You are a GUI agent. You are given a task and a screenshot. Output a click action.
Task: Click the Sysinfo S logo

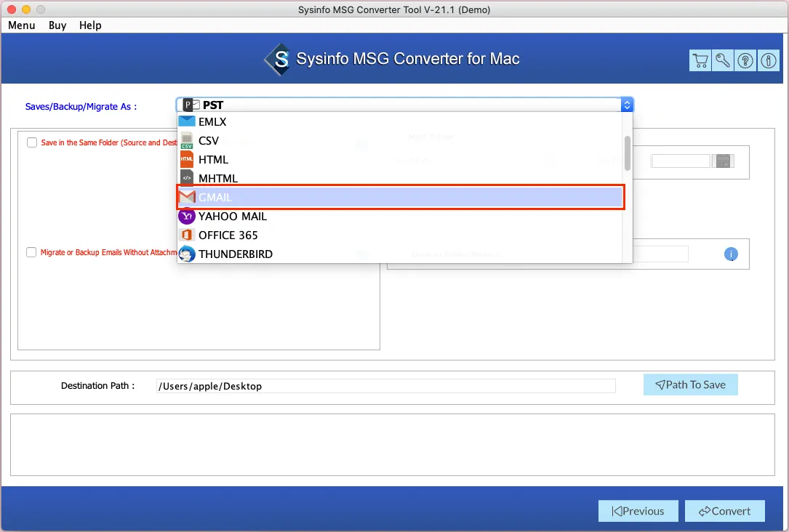tap(278, 60)
